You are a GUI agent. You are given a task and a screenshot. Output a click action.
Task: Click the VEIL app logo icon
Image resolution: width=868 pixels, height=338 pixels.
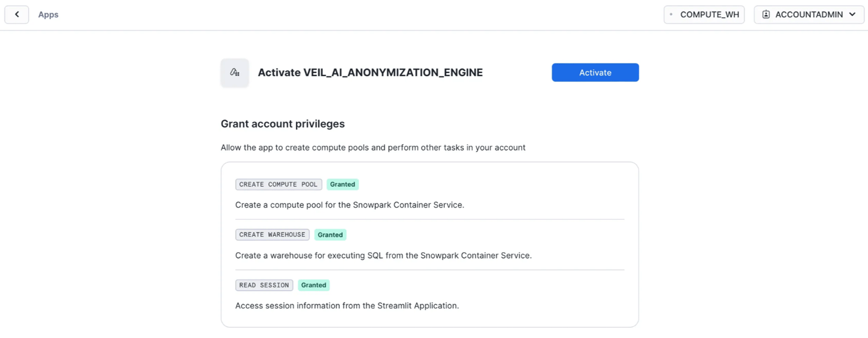[x=234, y=72]
